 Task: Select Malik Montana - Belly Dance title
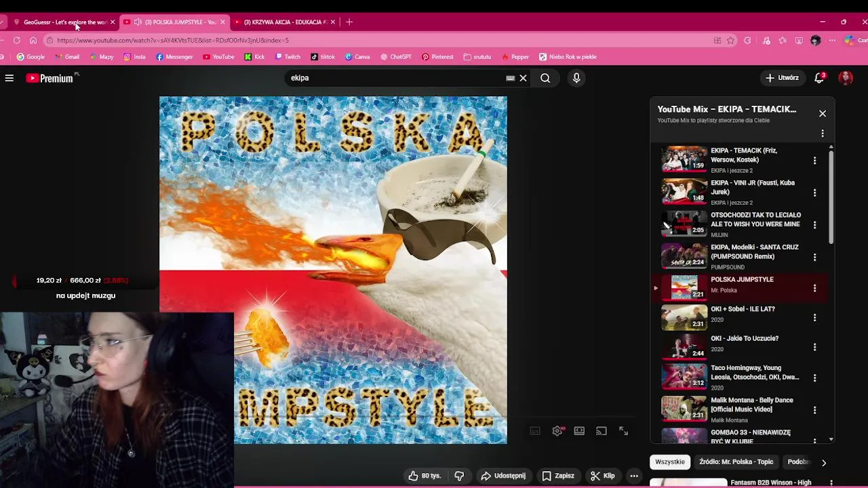point(751,405)
